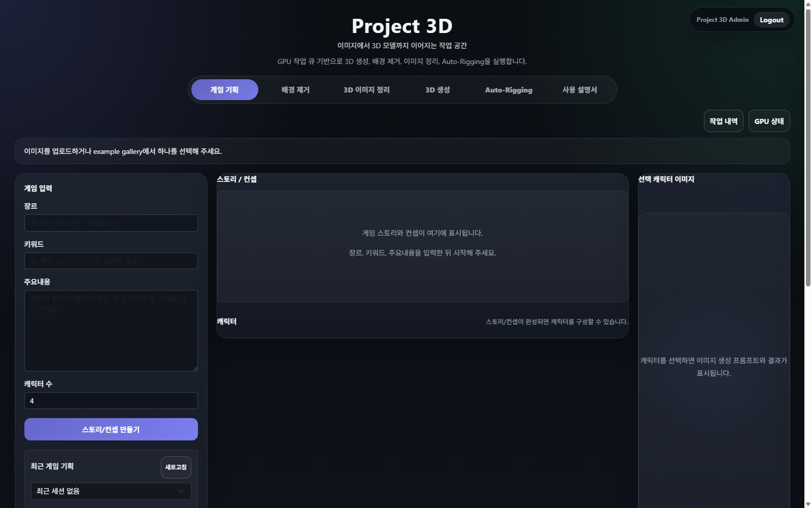Open the 3D 이미지 정리 tab

click(366, 90)
